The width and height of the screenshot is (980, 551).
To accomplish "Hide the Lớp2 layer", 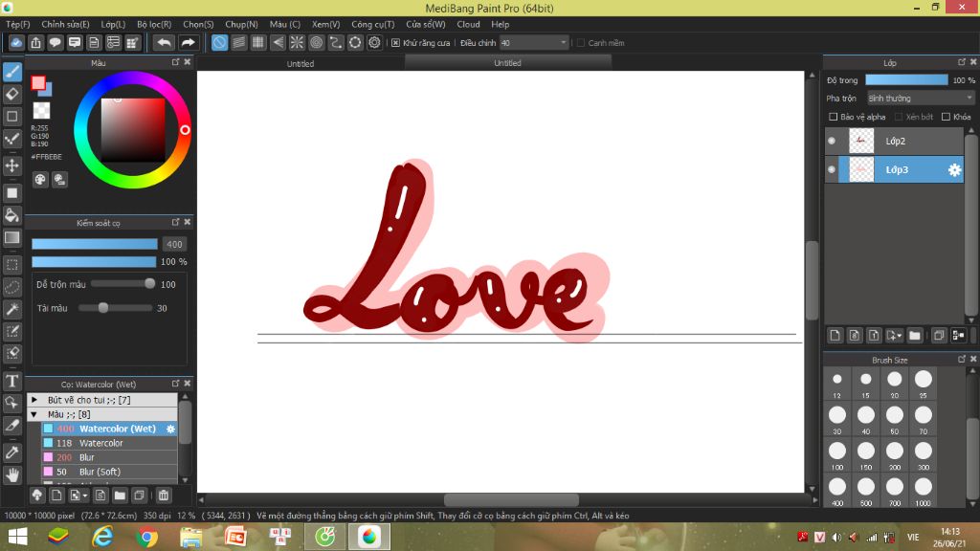I will tap(832, 142).
